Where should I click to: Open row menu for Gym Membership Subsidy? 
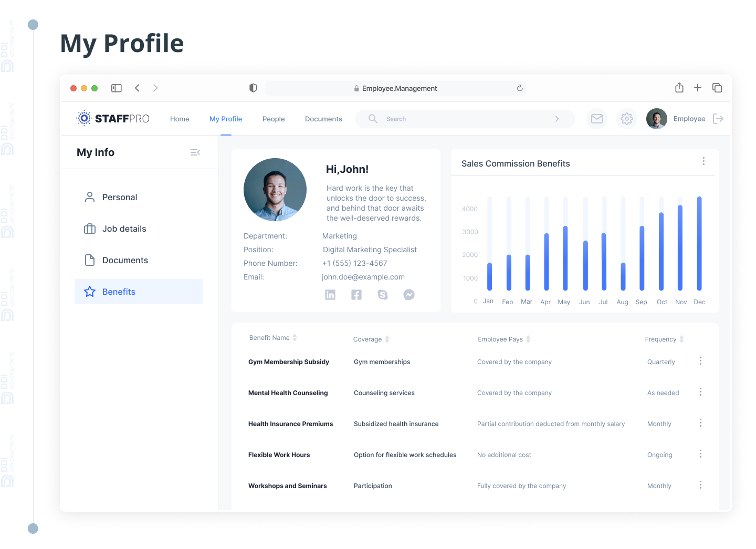click(700, 361)
